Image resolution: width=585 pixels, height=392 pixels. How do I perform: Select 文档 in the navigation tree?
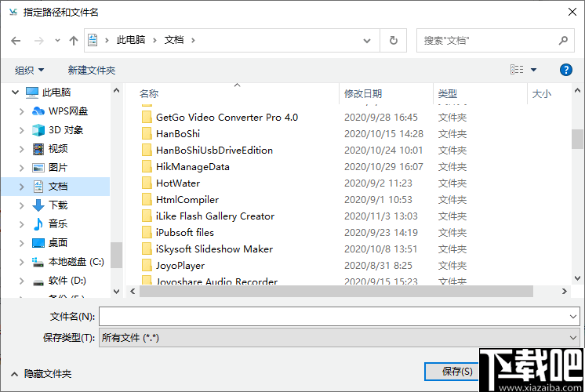click(x=58, y=186)
